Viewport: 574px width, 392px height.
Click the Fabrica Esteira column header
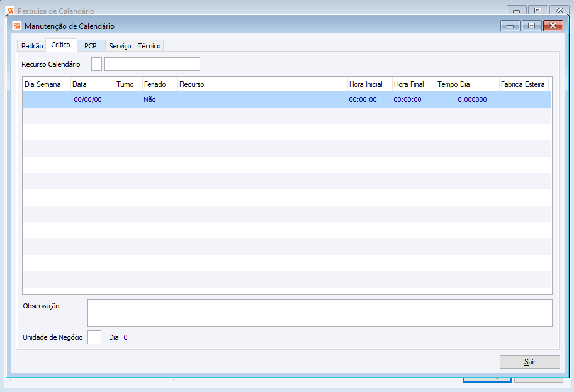pos(524,84)
